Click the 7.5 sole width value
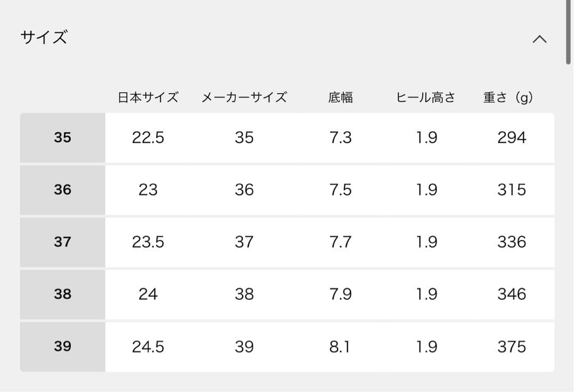Screen dimensions: 575x392 coord(341,190)
